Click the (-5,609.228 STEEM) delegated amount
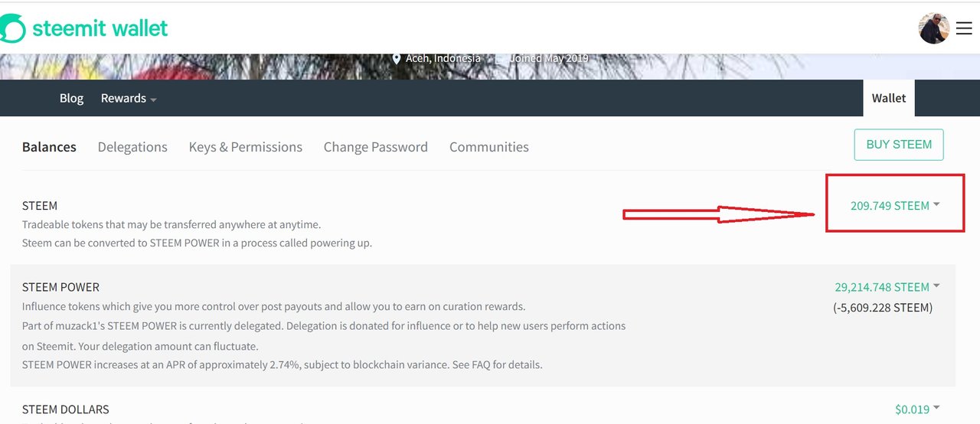 [883, 308]
